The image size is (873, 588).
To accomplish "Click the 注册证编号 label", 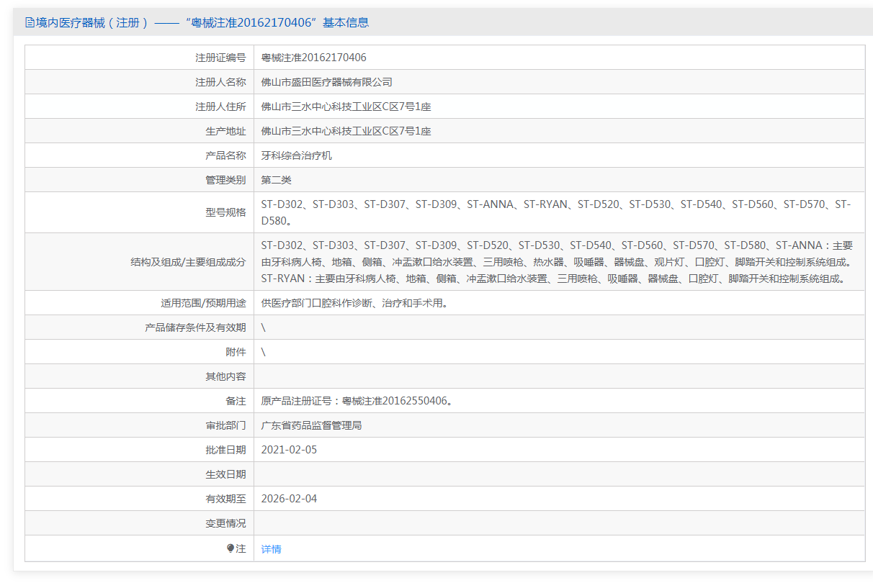I will (x=220, y=58).
